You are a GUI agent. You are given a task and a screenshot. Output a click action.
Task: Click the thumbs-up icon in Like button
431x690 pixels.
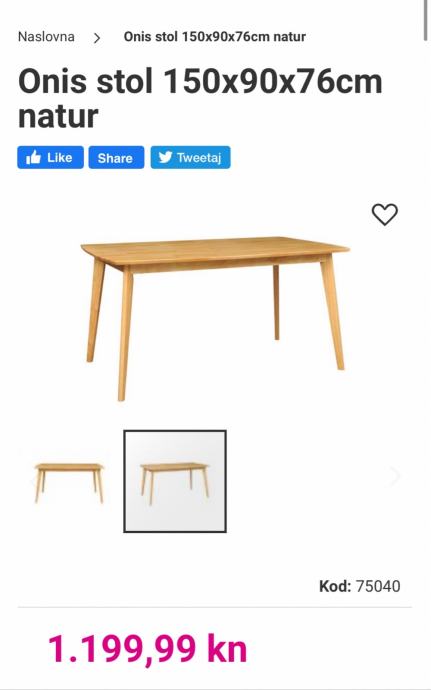coord(33,158)
